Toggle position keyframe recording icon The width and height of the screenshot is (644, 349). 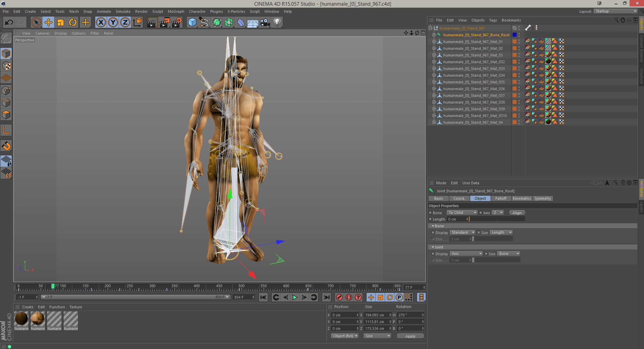coord(371,297)
